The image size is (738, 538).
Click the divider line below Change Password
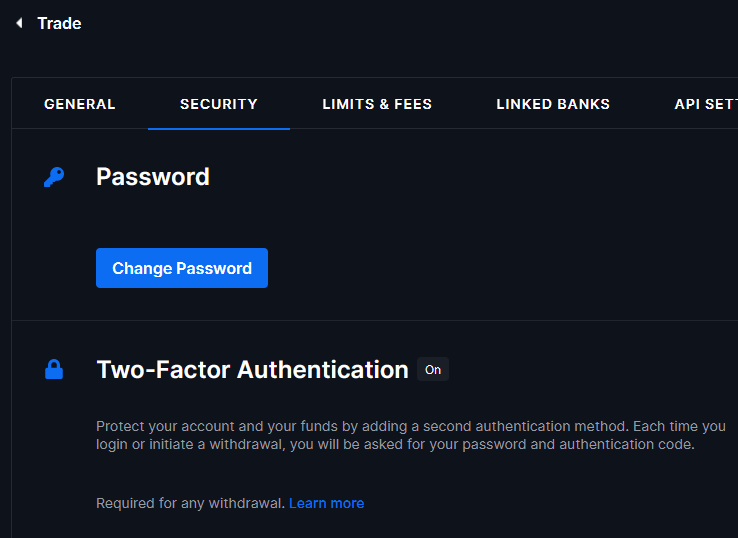point(375,320)
